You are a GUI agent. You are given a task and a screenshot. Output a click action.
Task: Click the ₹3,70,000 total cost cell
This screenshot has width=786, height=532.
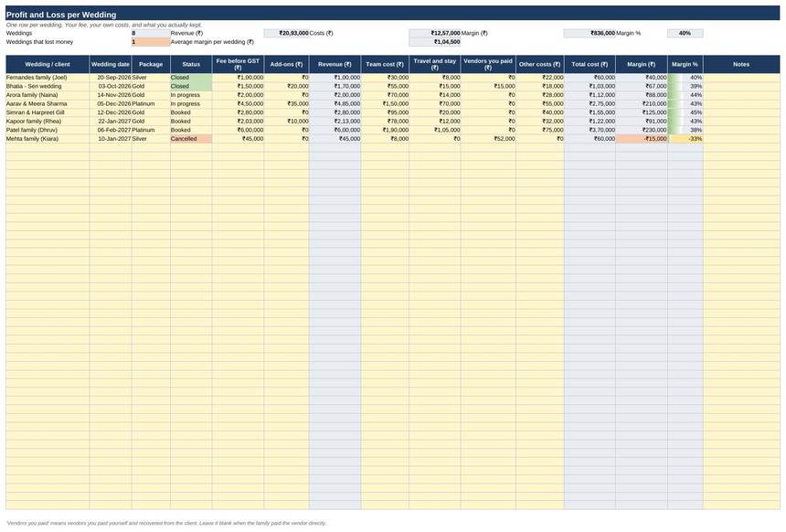[590, 130]
